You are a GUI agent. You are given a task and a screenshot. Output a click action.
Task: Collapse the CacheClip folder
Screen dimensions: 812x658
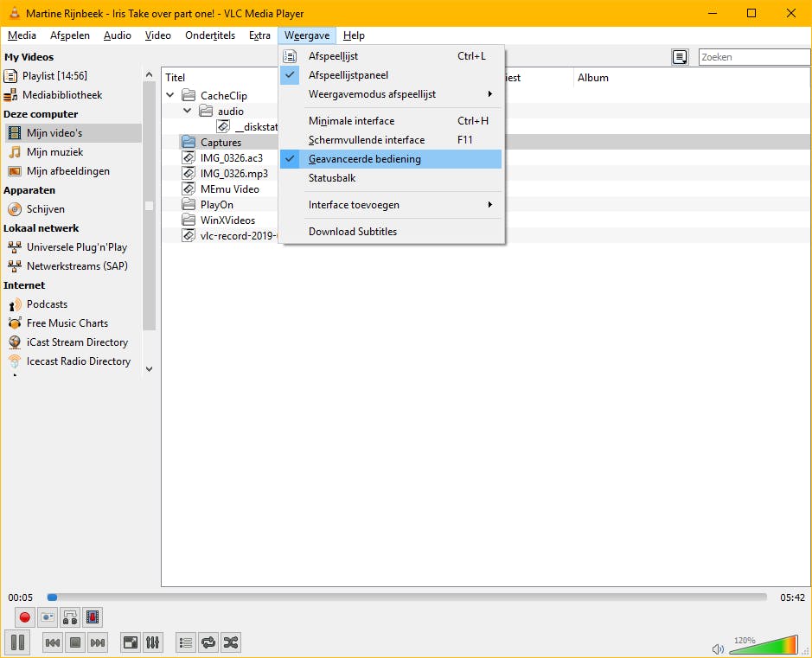coord(169,95)
